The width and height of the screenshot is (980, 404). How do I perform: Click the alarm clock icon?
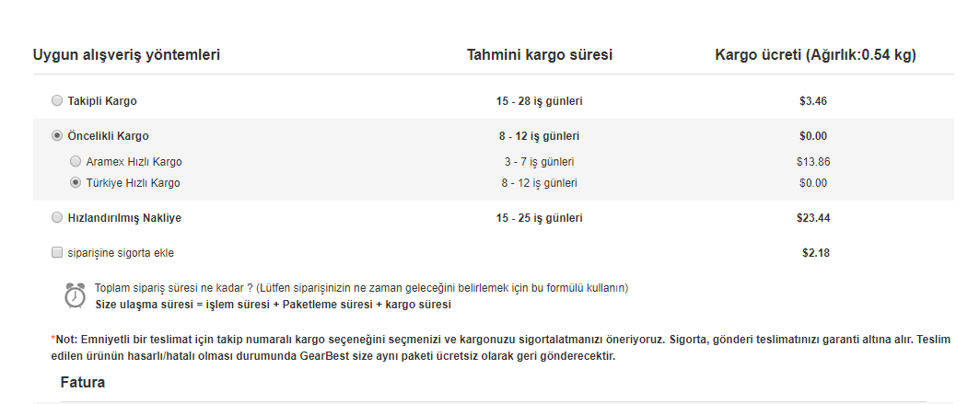75,294
